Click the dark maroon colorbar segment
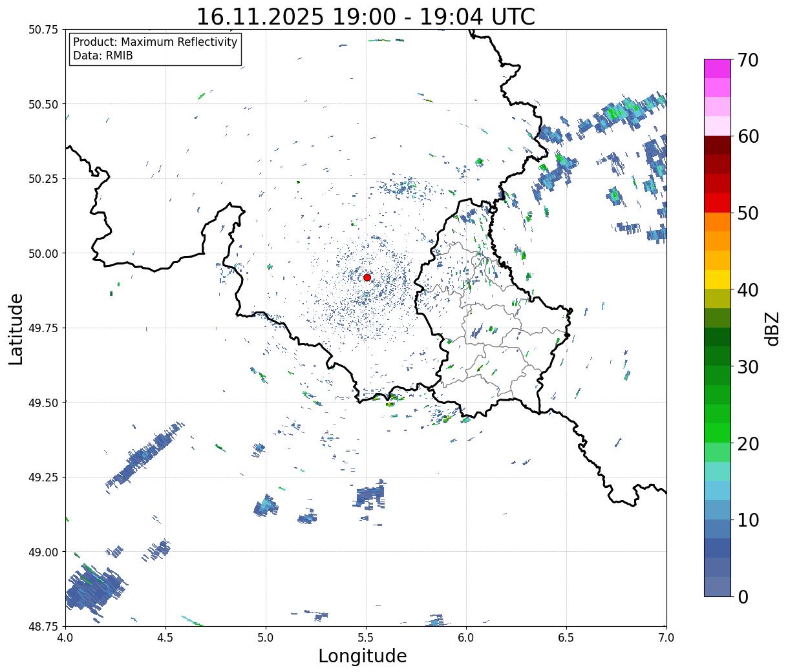The image size is (788, 672). tap(718, 145)
